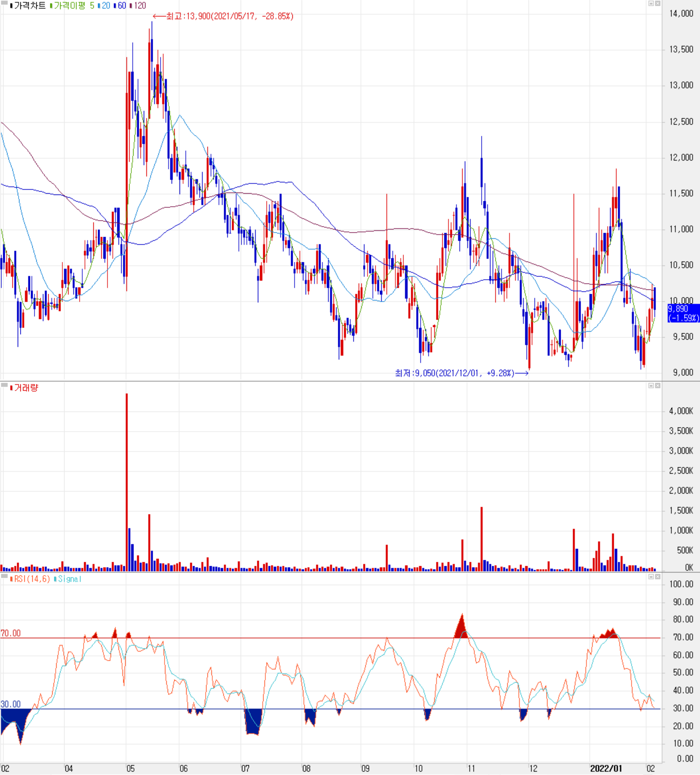Screen dimensions: 700x775
Task: Click the 12,000 price axis label
Action: [681, 157]
